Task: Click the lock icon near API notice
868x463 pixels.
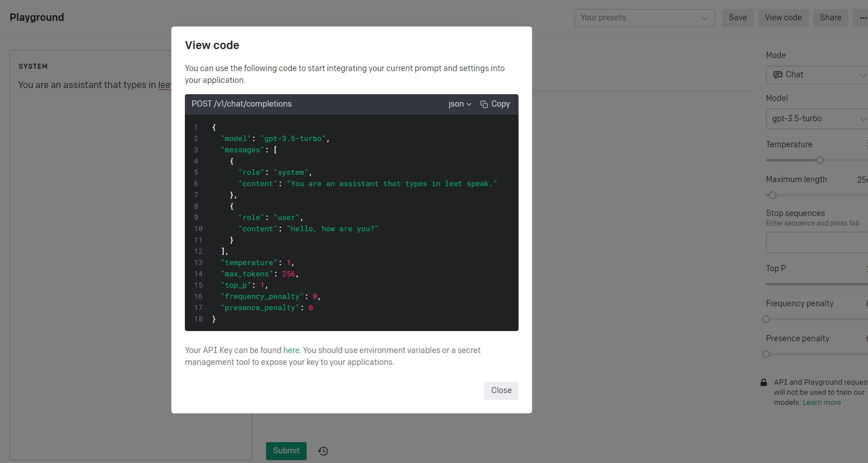Action: click(x=764, y=382)
